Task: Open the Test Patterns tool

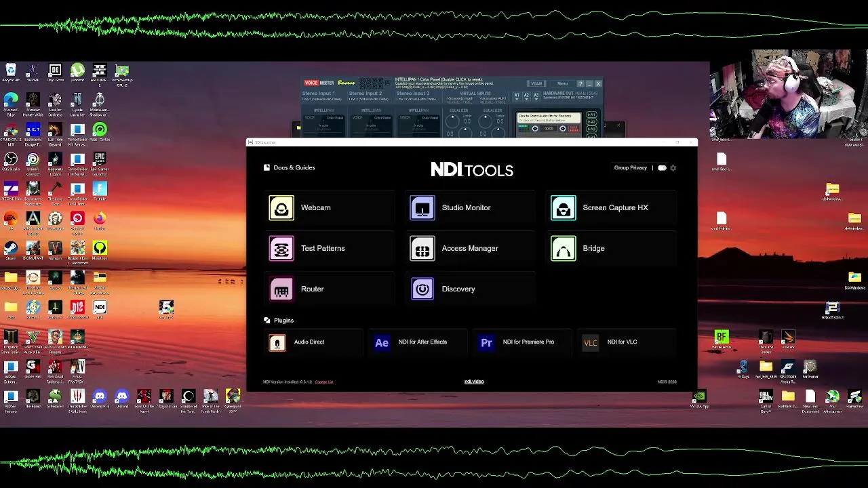Action: 330,248
